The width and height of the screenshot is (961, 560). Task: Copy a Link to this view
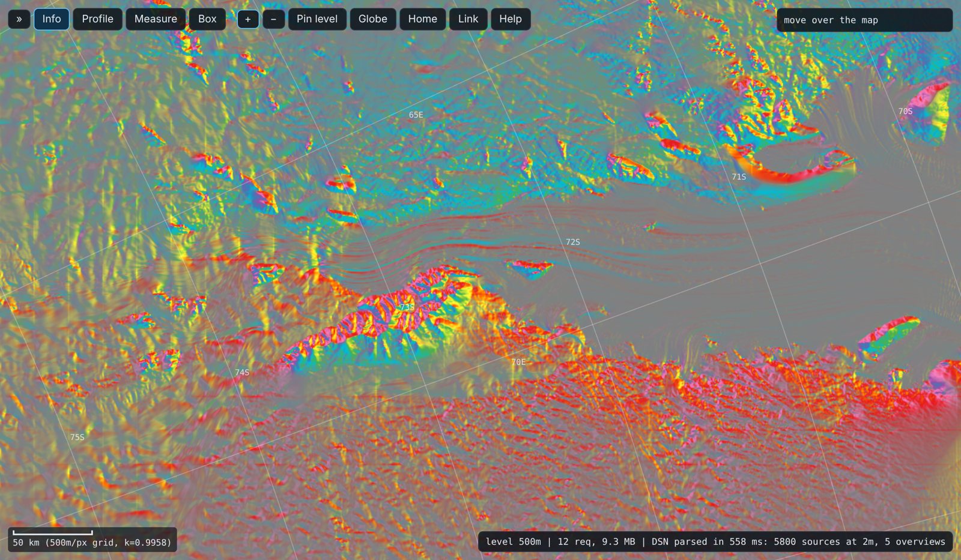pyautogui.click(x=468, y=19)
